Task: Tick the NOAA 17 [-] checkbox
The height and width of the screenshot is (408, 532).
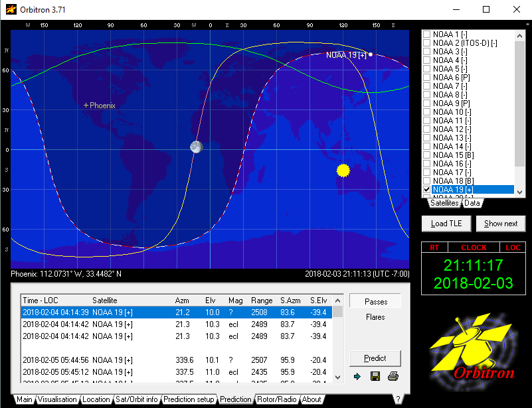Action: point(427,172)
